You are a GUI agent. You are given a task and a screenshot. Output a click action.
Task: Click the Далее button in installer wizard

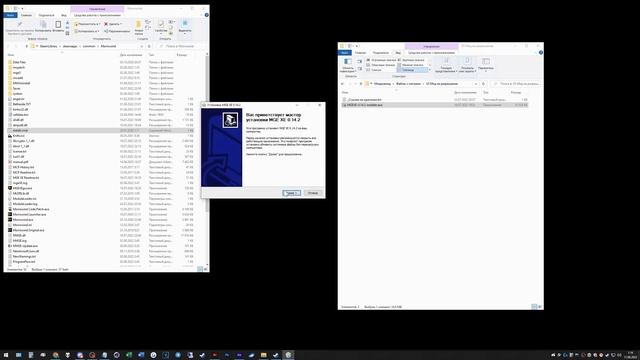coord(291,193)
